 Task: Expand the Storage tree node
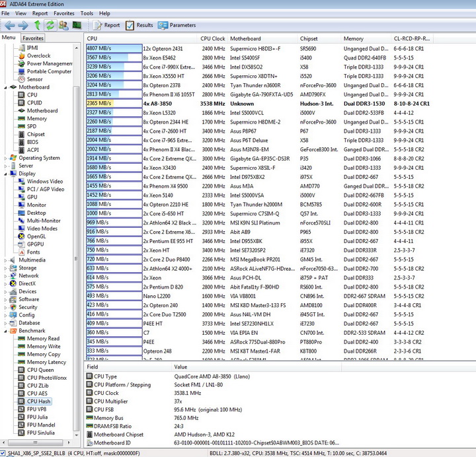(x=5, y=268)
